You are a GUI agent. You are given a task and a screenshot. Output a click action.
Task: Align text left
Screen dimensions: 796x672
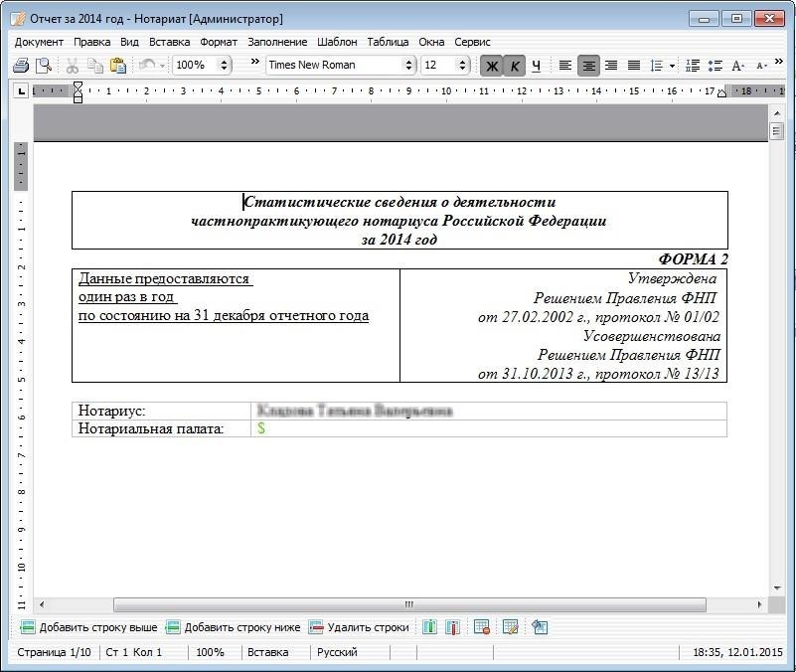coord(565,66)
